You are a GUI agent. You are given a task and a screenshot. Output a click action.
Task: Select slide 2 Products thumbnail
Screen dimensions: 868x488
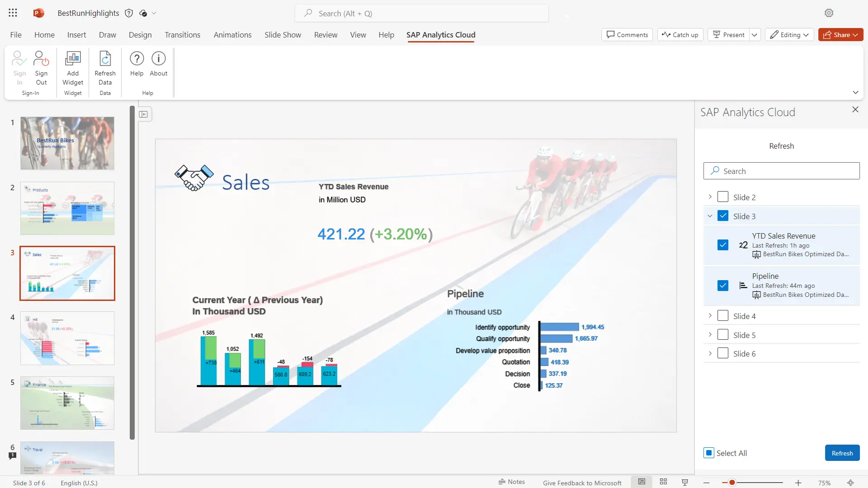[x=67, y=208]
